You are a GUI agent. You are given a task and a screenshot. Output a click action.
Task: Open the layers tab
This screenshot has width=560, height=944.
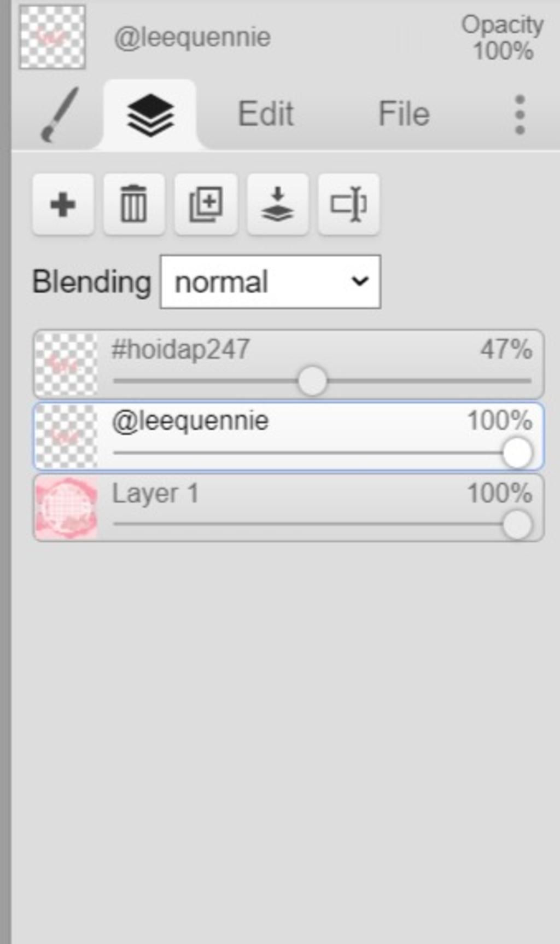(x=150, y=115)
